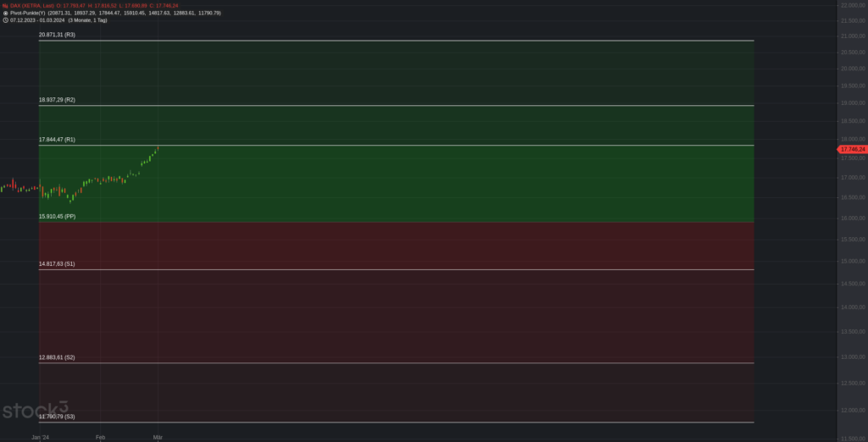Image resolution: width=868 pixels, height=442 pixels.
Task: Select the Pivot-Punkte(Y) indicator label
Action: (28, 13)
